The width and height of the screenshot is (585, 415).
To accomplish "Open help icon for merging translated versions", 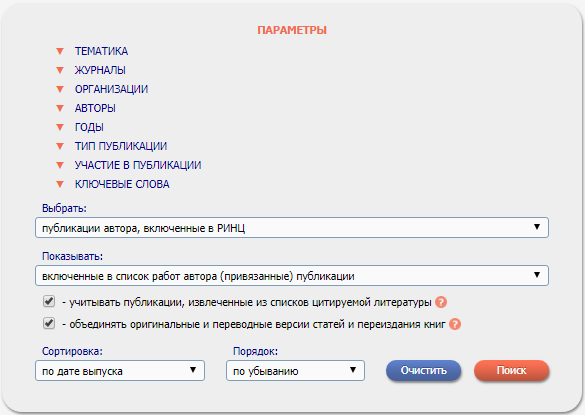I will click(x=455, y=324).
